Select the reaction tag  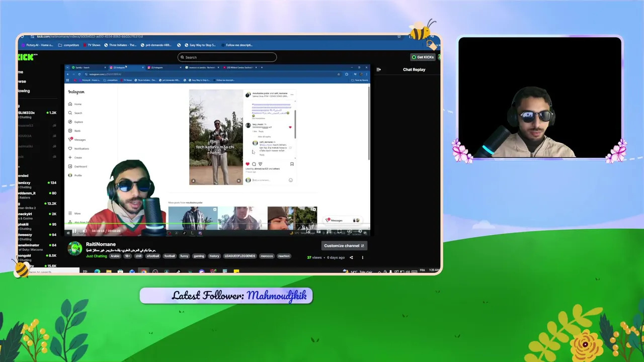284,256
